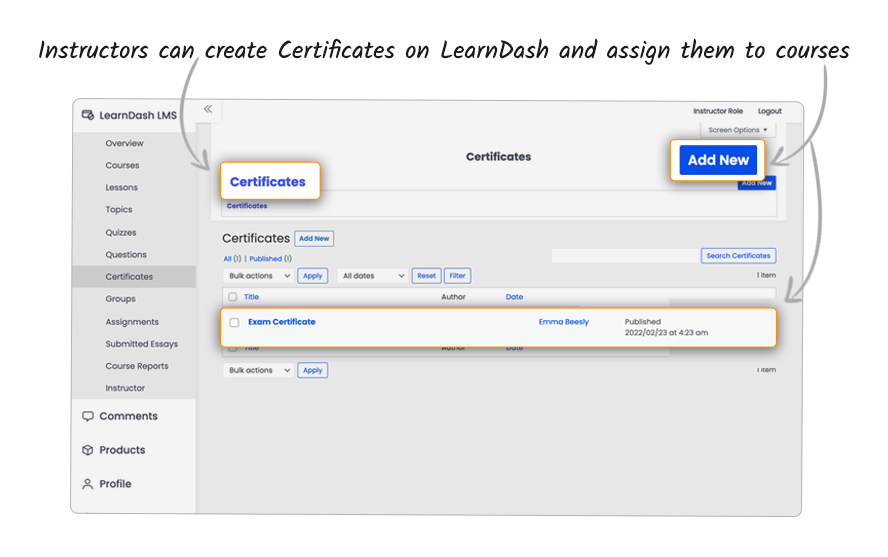The width and height of the screenshot is (888, 557).
Task: Open the All dates dropdown
Action: point(372,276)
